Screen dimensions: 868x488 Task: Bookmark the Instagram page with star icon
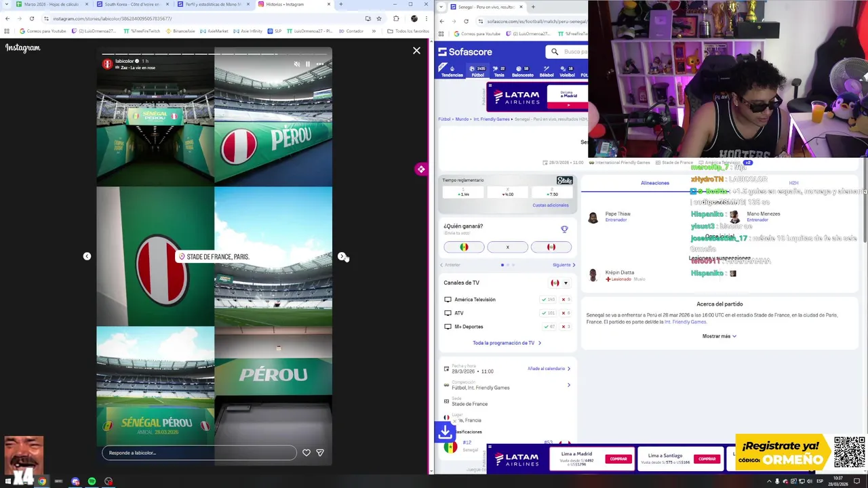pyautogui.click(x=379, y=18)
